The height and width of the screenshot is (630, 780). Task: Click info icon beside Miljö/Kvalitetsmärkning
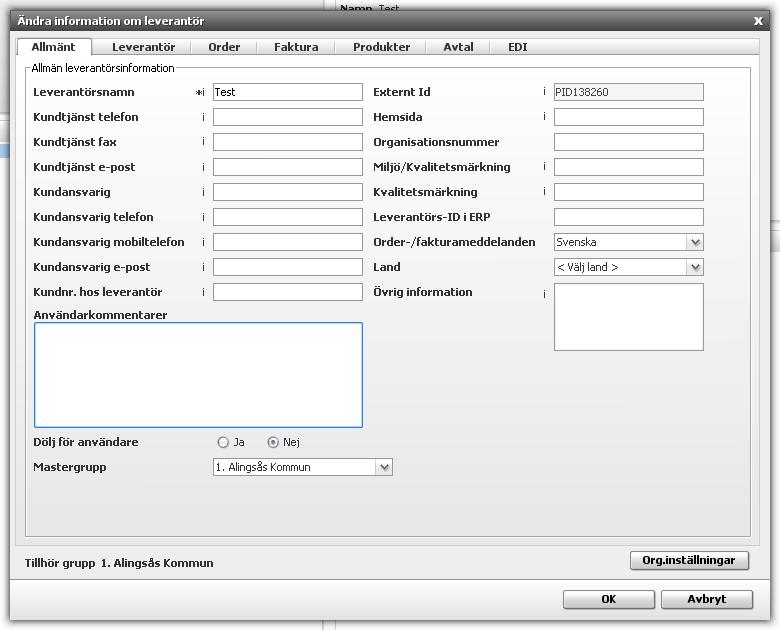pyautogui.click(x=544, y=166)
